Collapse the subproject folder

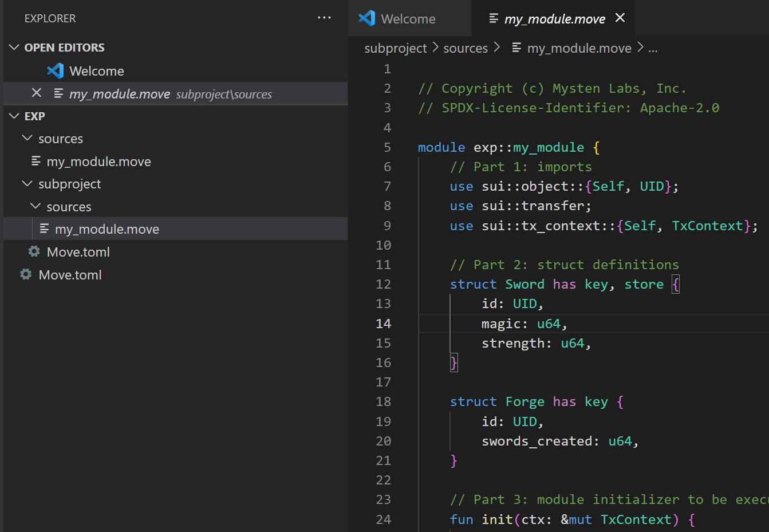[27, 184]
